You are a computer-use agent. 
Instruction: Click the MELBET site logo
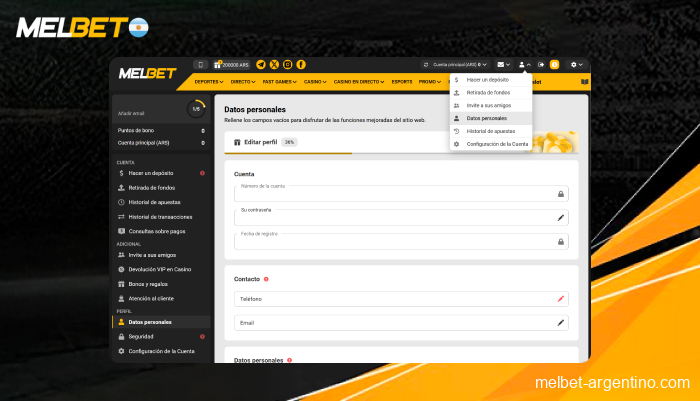click(147, 73)
